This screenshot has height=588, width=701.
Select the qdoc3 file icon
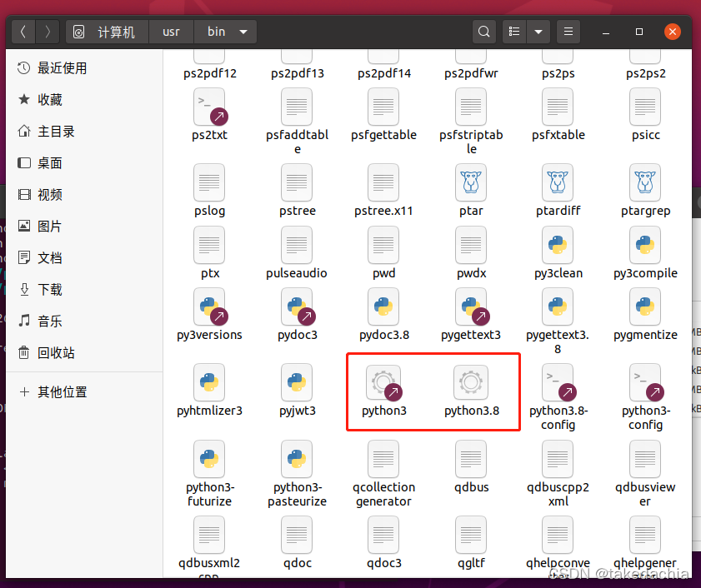[x=383, y=535]
